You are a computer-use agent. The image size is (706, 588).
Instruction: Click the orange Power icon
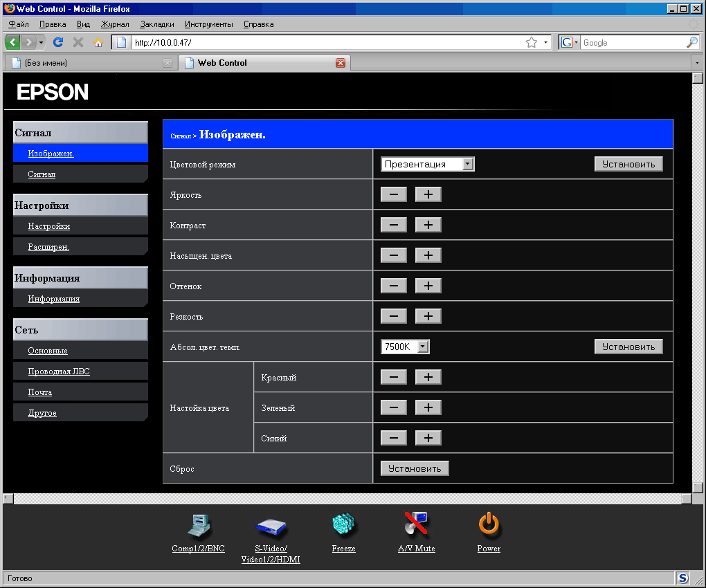point(489,524)
